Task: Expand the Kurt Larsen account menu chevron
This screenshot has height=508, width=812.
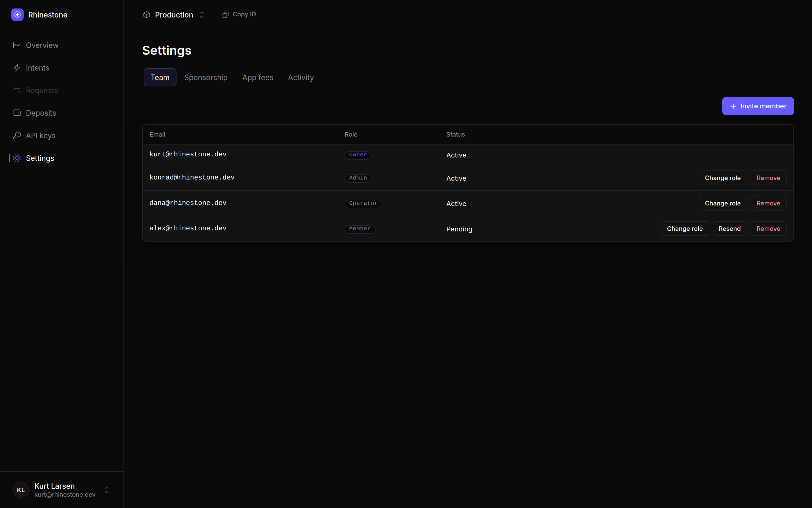Action: [x=106, y=490]
